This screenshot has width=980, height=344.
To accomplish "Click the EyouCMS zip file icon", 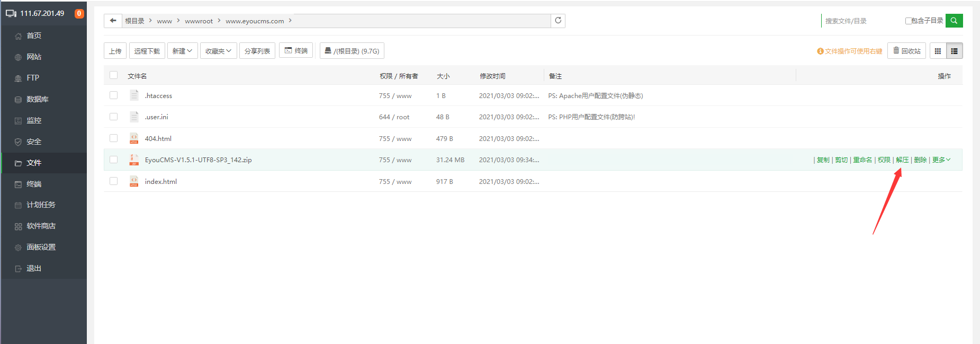I will (134, 160).
